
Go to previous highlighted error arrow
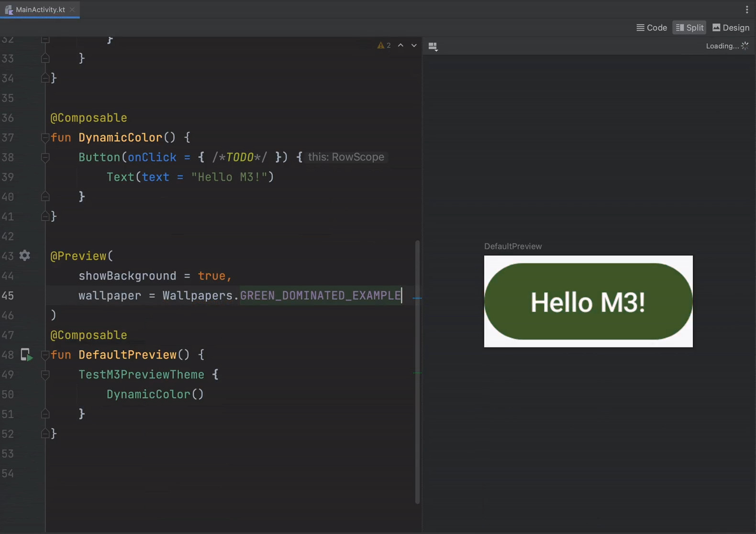coord(401,45)
